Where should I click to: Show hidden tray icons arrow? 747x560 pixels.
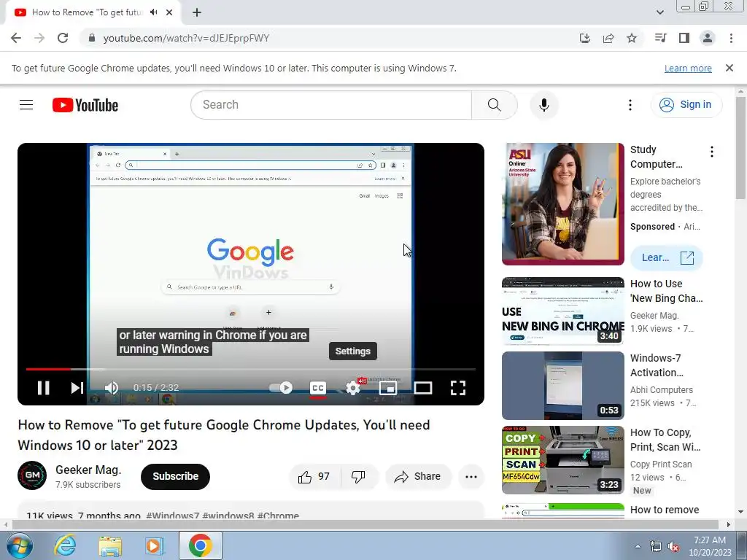(638, 546)
